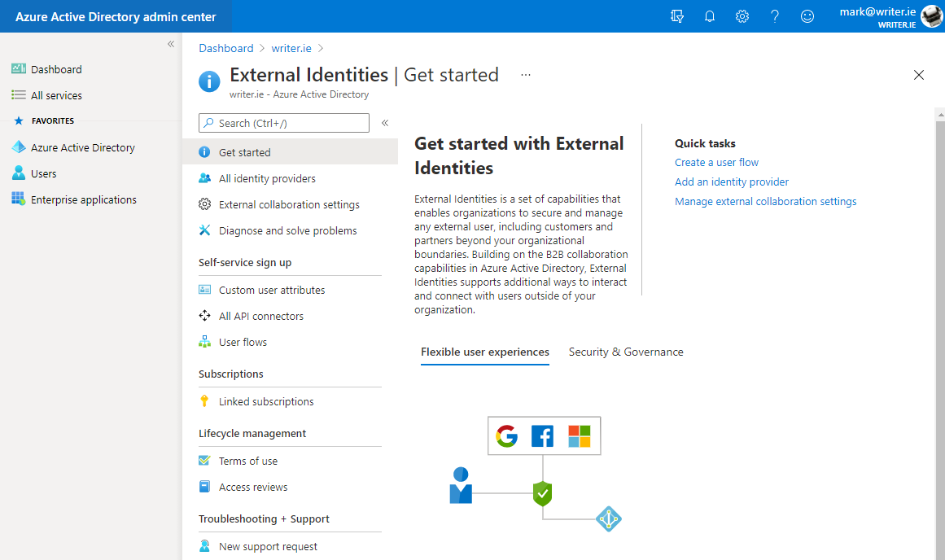Image resolution: width=945 pixels, height=560 pixels.
Task: Click the Dashboard chart icon in sidebar
Action: [18, 68]
